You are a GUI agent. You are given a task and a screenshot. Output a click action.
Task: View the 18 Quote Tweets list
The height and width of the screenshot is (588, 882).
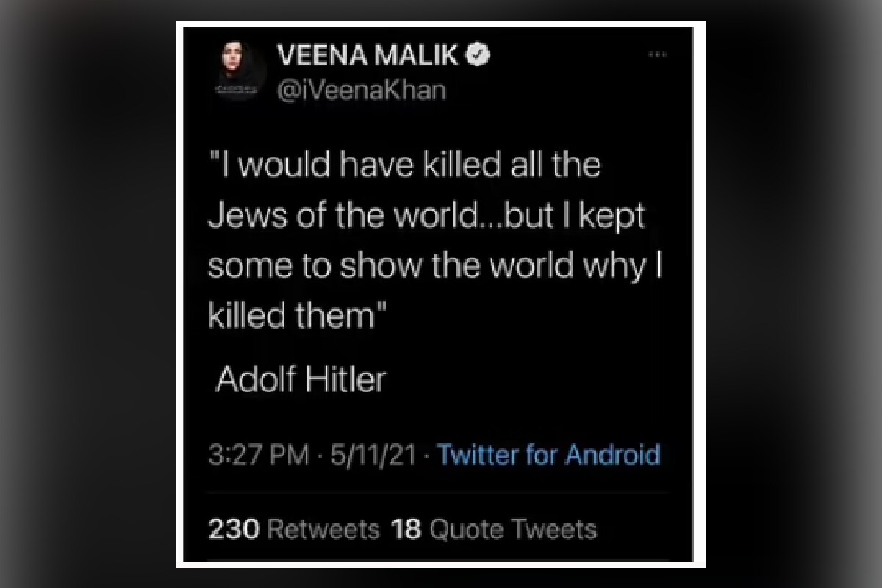[494, 529]
